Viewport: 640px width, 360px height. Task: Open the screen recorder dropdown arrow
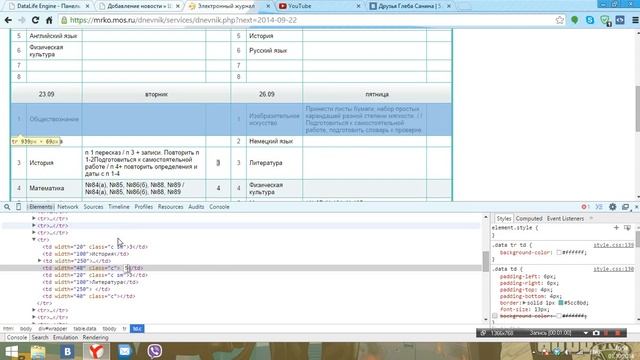[586, 333]
